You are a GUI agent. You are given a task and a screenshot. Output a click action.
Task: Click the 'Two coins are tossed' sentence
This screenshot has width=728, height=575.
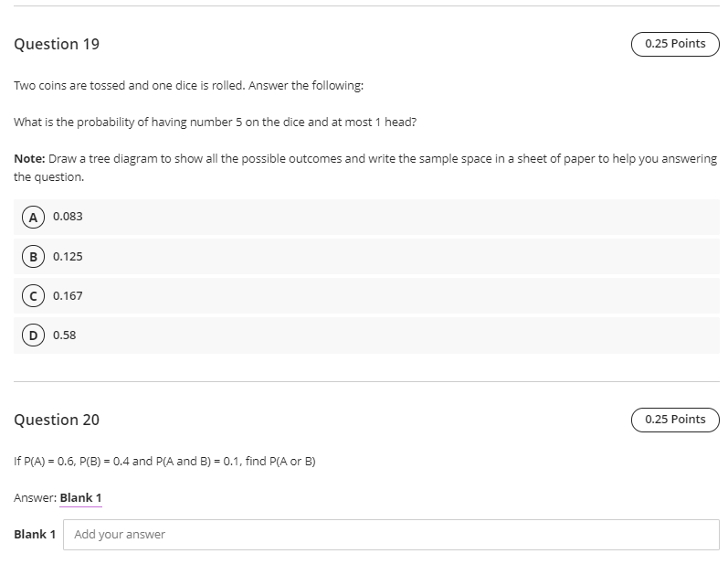pos(188,86)
